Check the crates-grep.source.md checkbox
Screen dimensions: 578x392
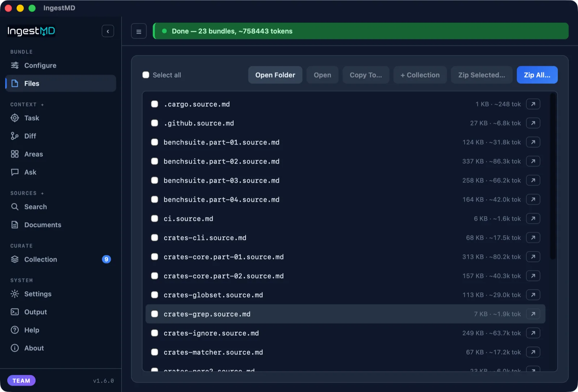(x=155, y=314)
